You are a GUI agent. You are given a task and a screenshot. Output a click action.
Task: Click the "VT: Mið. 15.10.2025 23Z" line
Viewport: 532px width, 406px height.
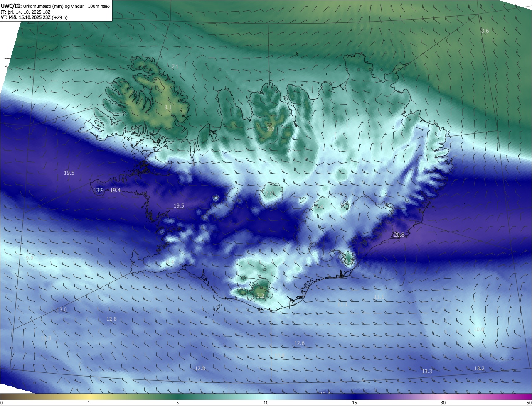coord(34,17)
